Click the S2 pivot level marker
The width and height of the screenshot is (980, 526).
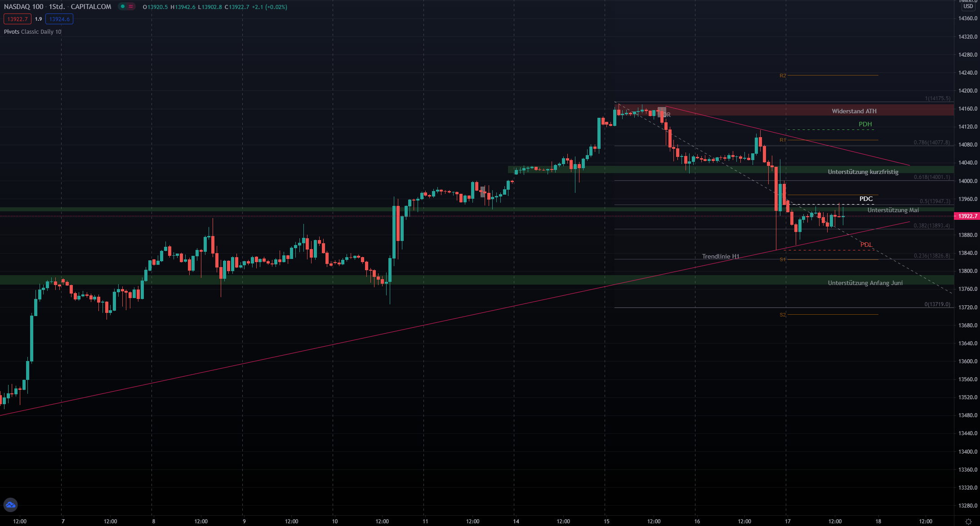coord(783,315)
